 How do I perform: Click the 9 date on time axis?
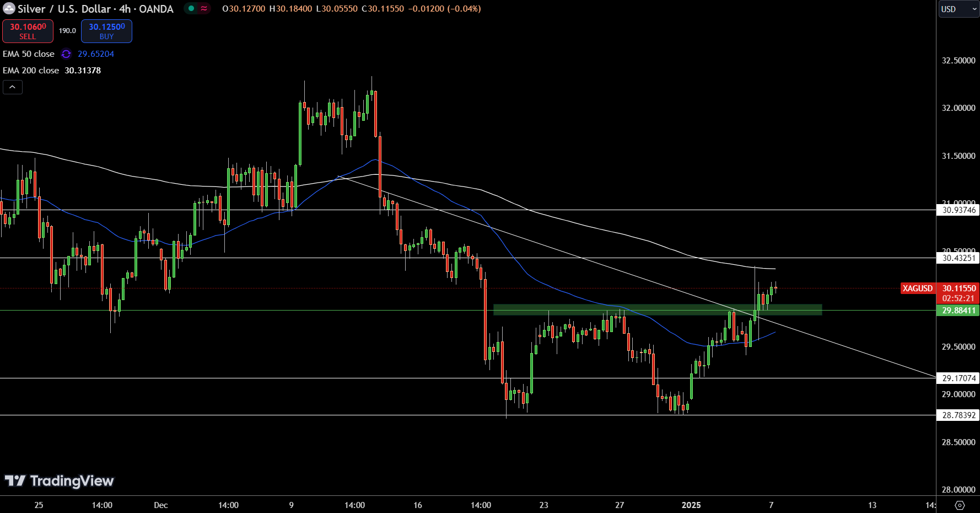click(292, 505)
